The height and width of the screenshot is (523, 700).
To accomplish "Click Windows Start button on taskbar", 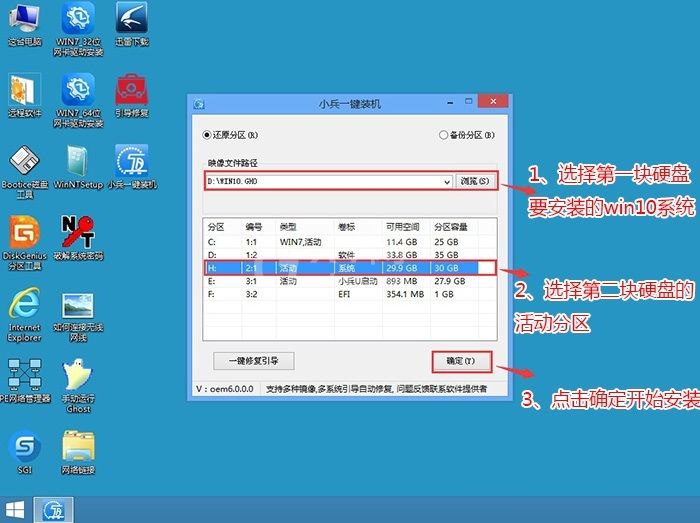I will 14,510.
